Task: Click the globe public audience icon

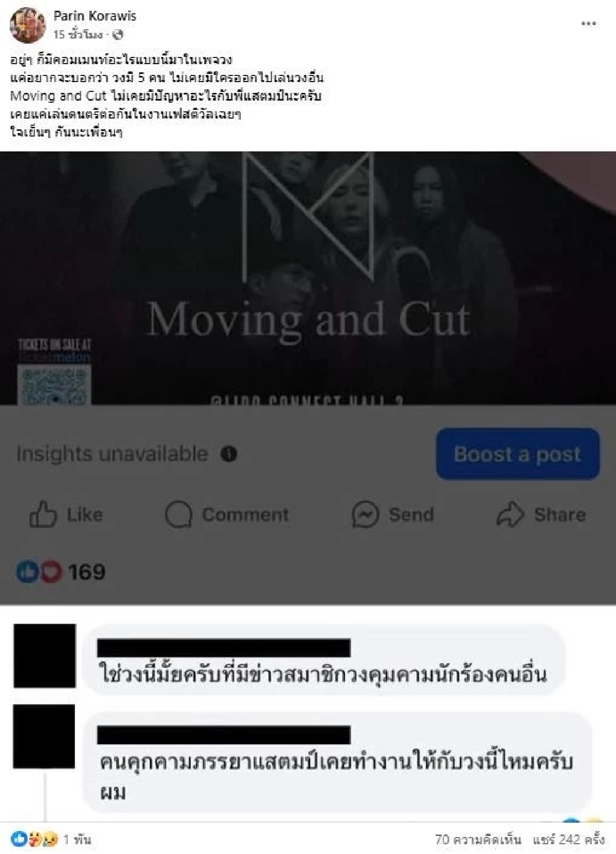Action: (118, 35)
